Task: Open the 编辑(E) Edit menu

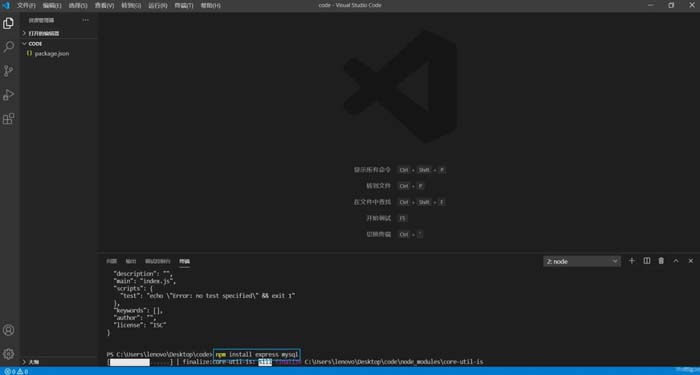Action: (x=52, y=5)
